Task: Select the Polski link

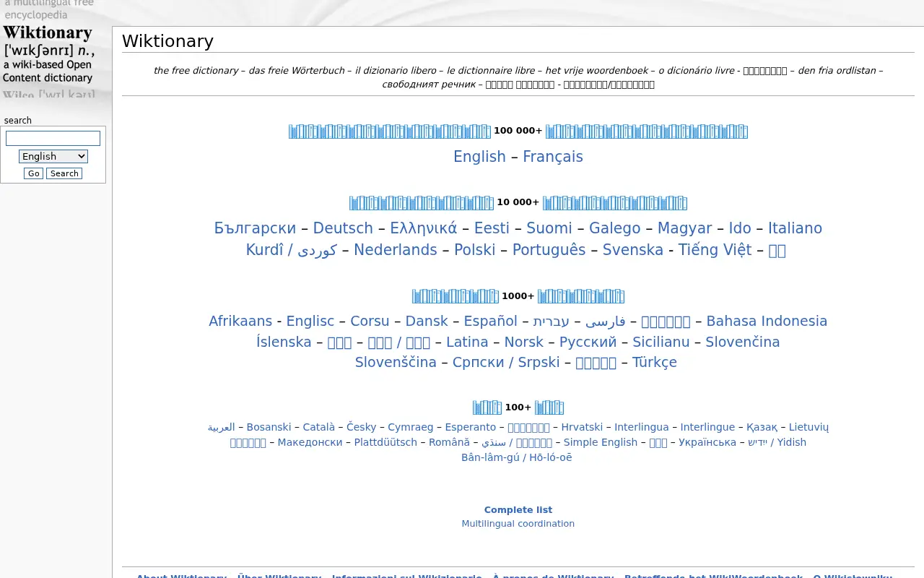Action: (x=475, y=250)
